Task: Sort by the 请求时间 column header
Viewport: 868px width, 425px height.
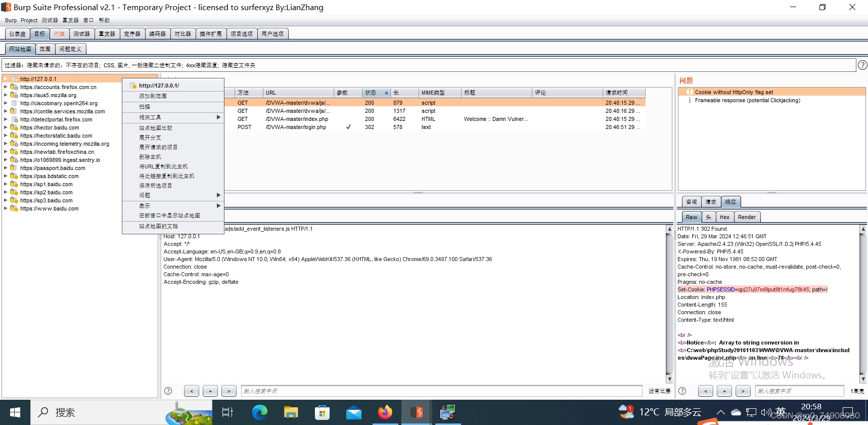Action: click(624, 93)
